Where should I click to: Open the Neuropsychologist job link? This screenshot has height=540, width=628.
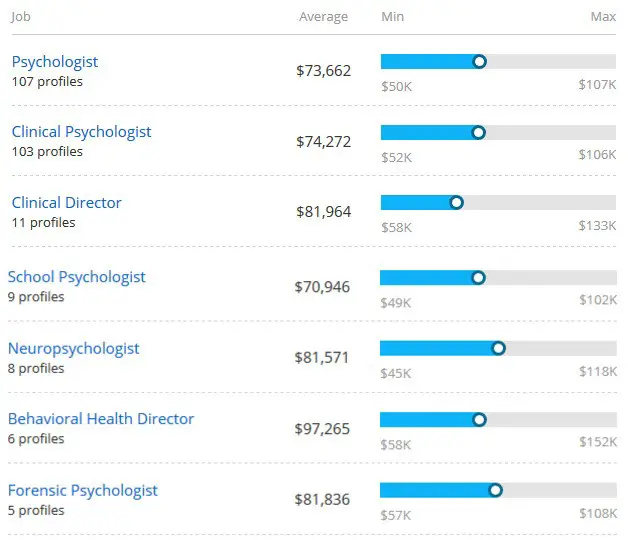(74, 349)
